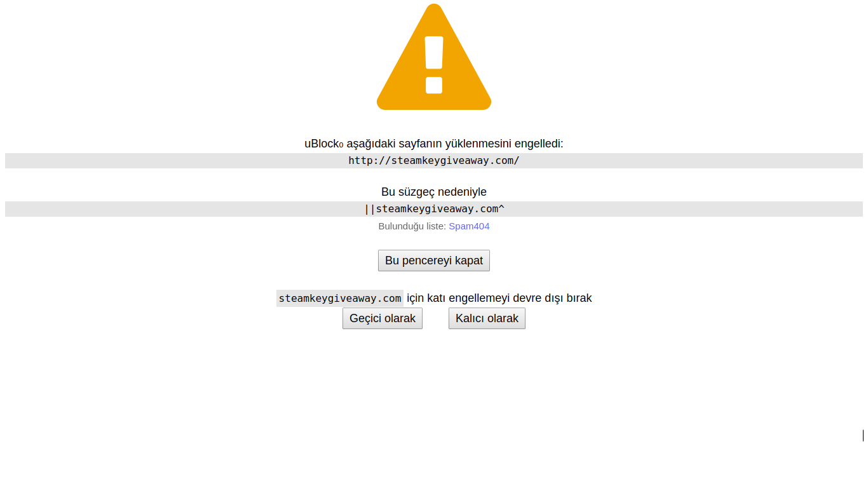This screenshot has height=488, width=868.
Task: Click the small black mark at right edge
Action: [863, 435]
